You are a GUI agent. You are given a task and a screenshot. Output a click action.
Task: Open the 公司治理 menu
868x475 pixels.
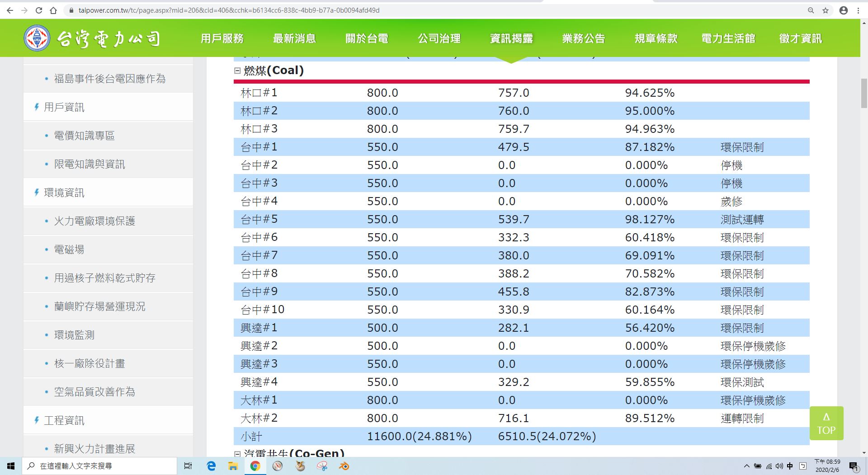pos(439,38)
